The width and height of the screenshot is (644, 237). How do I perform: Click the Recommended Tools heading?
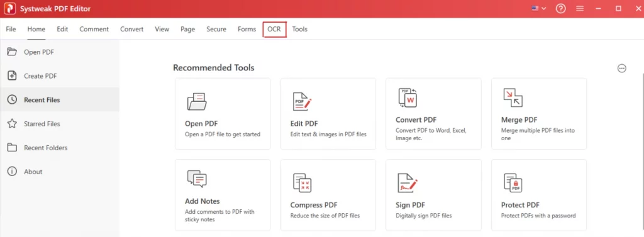(214, 67)
